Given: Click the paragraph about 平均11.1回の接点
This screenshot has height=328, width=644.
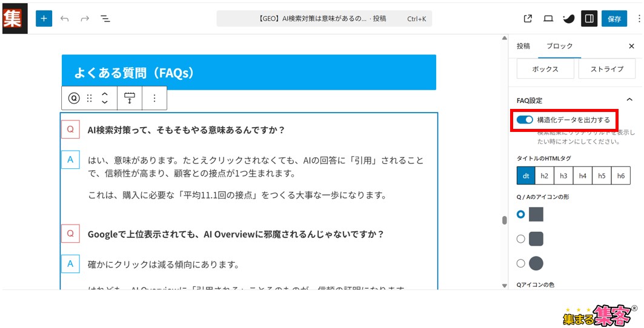Looking at the screenshot, I should (237, 195).
